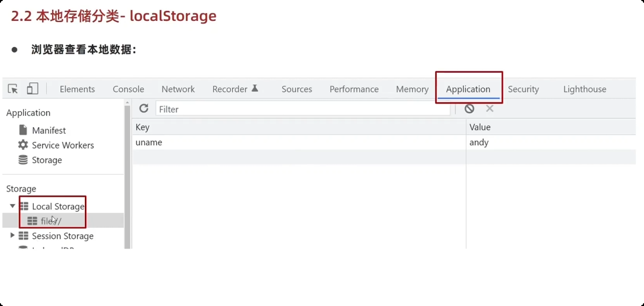
Task: Select the Application tab
Action: tap(468, 89)
